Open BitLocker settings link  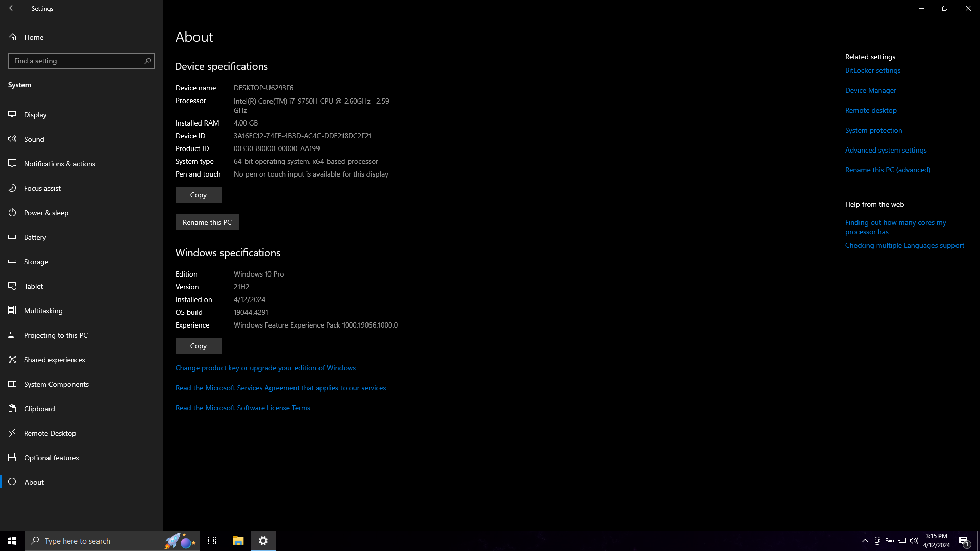872,71
